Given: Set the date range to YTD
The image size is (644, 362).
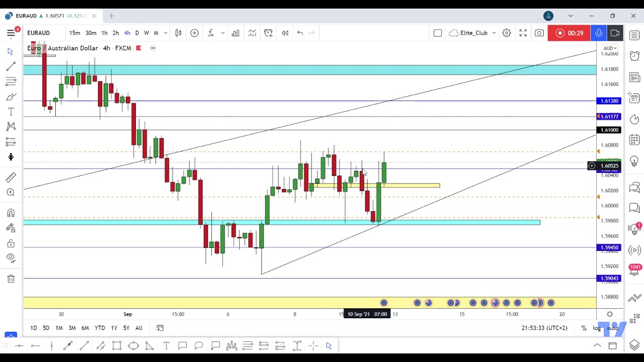Looking at the screenshot, I should (x=100, y=328).
